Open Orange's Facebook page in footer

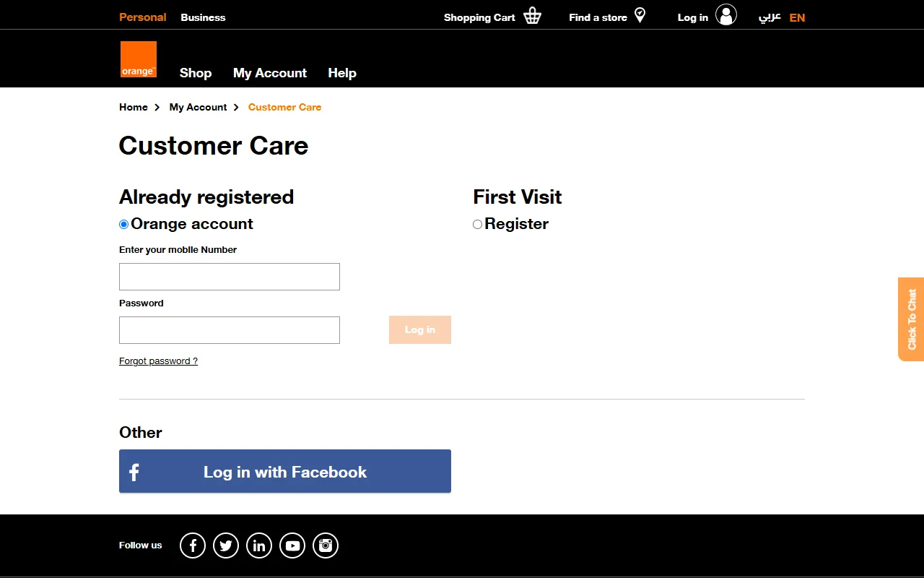(x=193, y=545)
